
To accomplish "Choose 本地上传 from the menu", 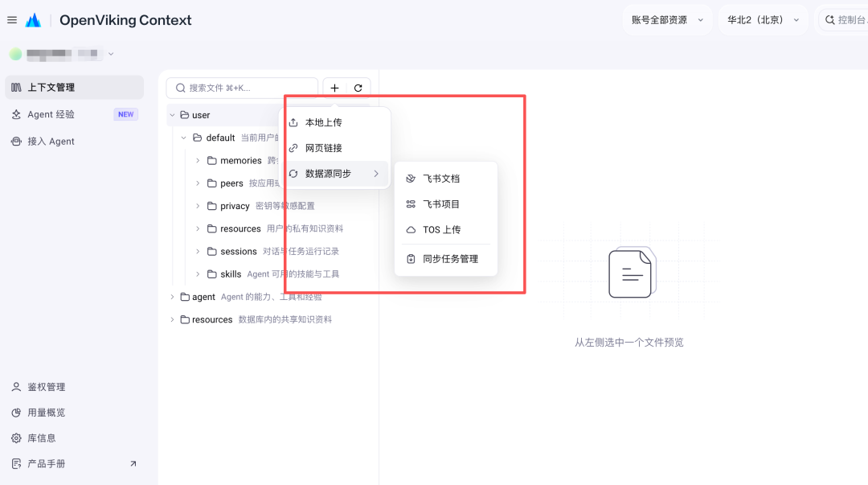I will pyautogui.click(x=336, y=122).
